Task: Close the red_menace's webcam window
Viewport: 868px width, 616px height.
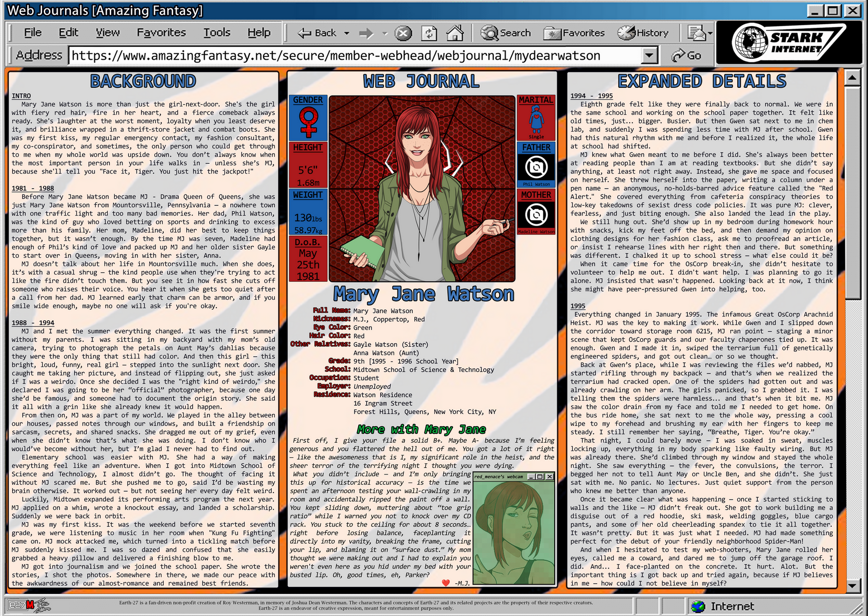Action: [549, 477]
